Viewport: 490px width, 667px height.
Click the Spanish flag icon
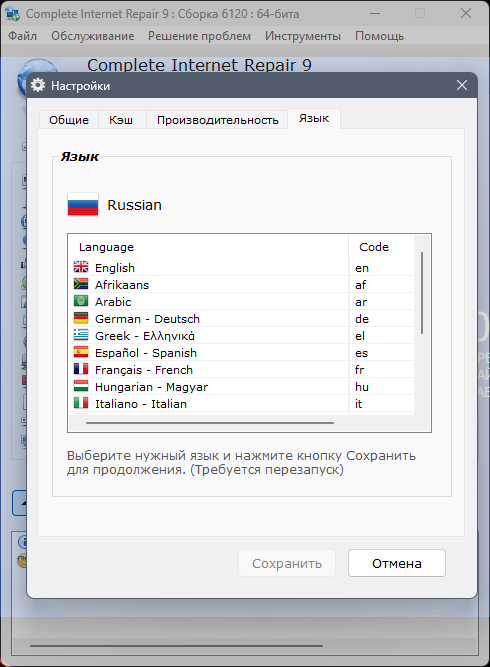[81, 352]
